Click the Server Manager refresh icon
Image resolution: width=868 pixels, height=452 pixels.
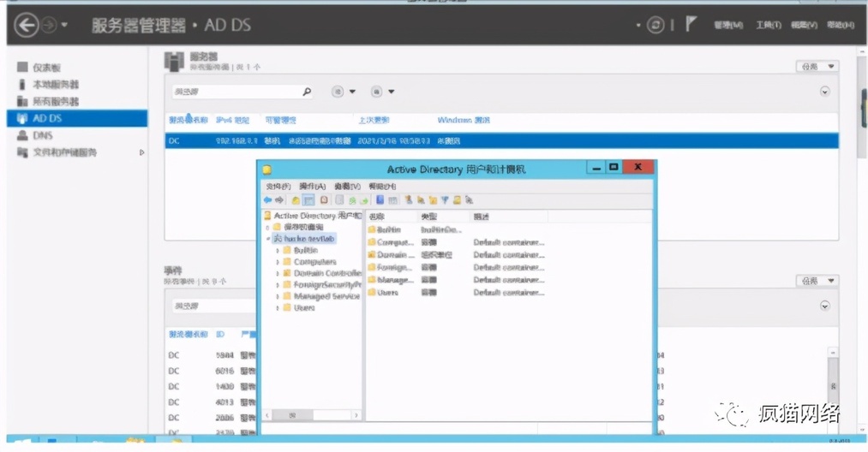(655, 25)
